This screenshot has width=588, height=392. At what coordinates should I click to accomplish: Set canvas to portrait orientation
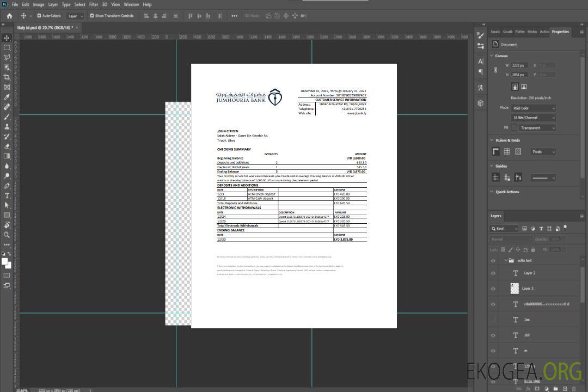coord(515,87)
